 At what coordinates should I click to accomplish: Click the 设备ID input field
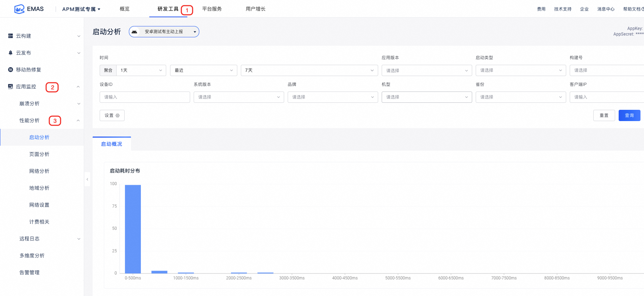[145, 97]
